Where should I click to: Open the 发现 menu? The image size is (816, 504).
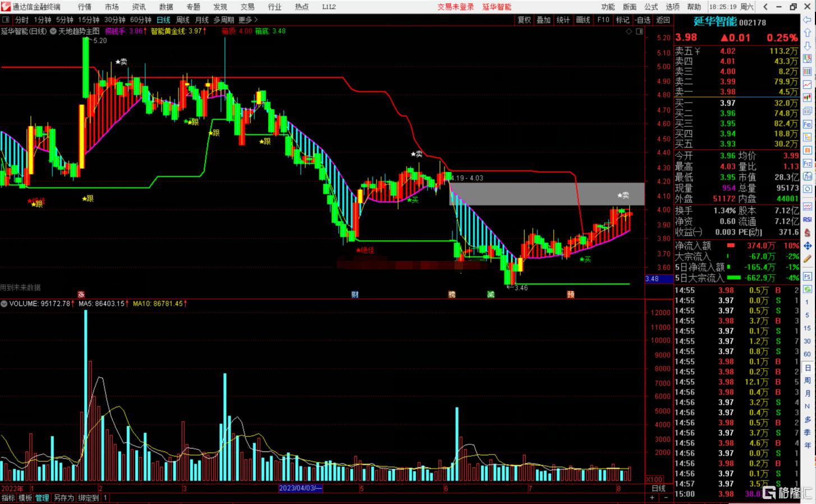pyautogui.click(x=220, y=7)
